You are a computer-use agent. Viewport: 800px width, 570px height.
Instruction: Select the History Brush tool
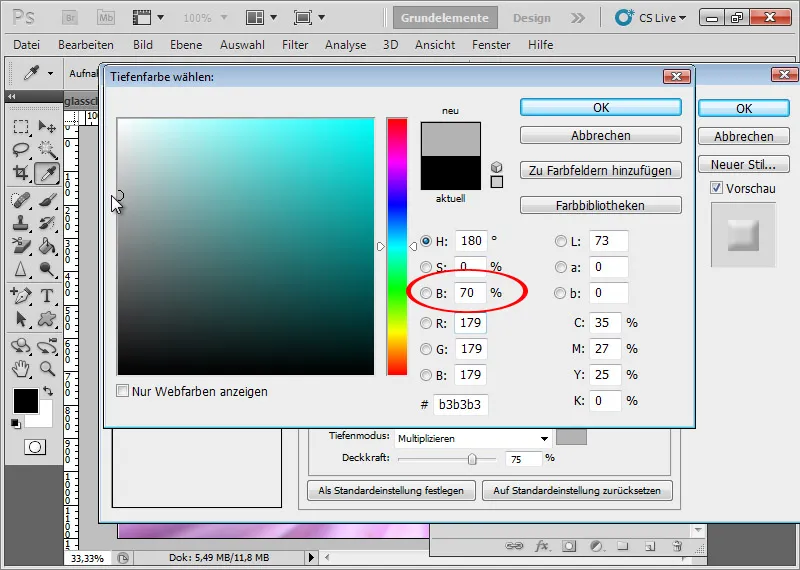[47, 223]
